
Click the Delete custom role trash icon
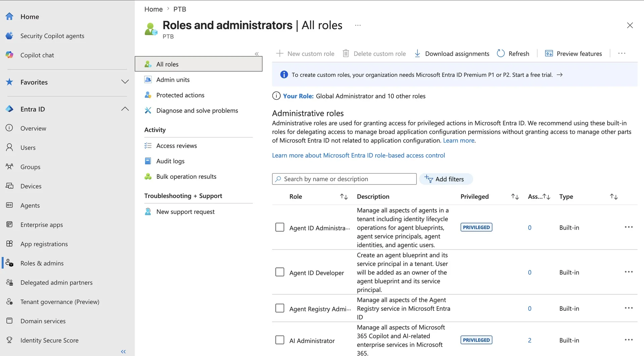tap(346, 53)
